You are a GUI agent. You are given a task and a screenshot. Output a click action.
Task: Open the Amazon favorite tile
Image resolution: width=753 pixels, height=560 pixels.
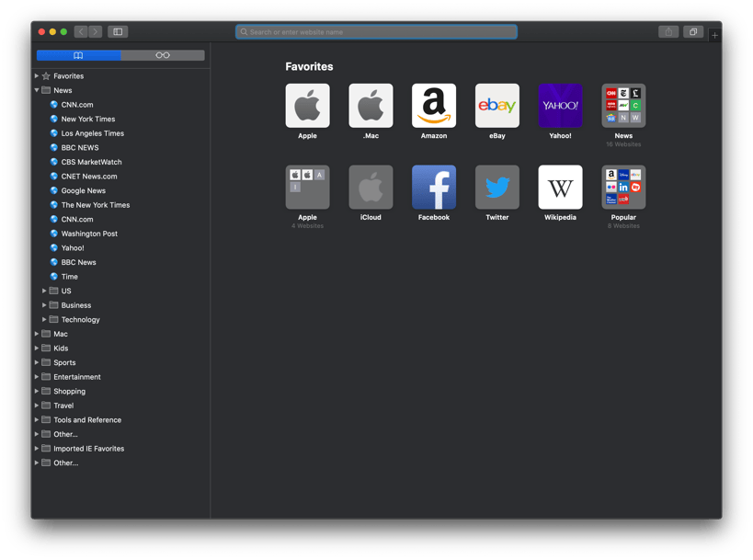(434, 106)
